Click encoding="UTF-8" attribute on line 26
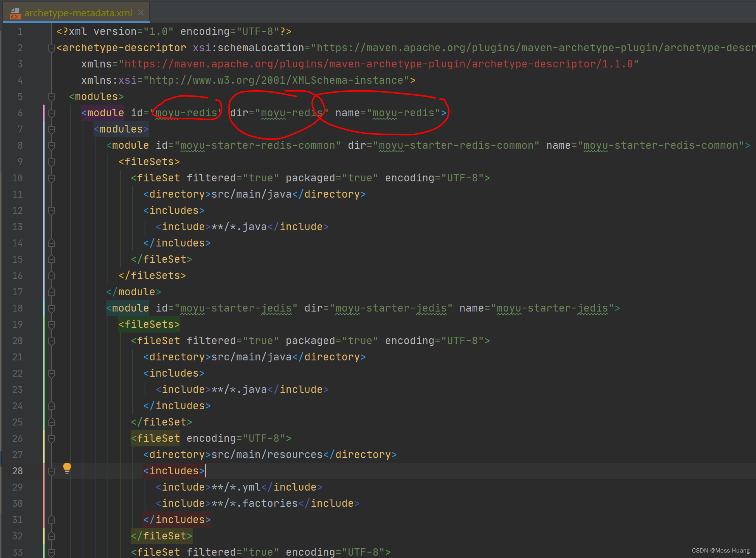This screenshot has width=756, height=558. tap(236, 438)
